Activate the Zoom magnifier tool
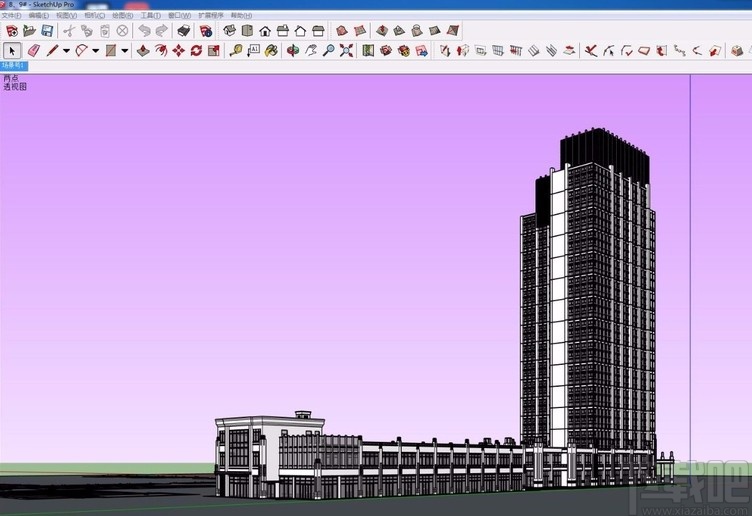 (329, 50)
